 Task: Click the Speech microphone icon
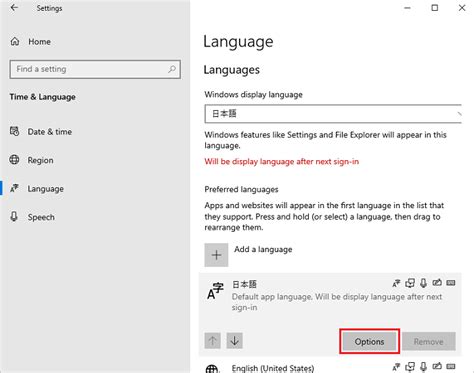(x=14, y=217)
